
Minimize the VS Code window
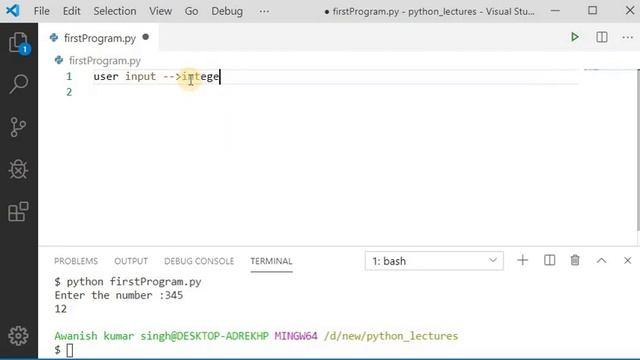tap(555, 11)
